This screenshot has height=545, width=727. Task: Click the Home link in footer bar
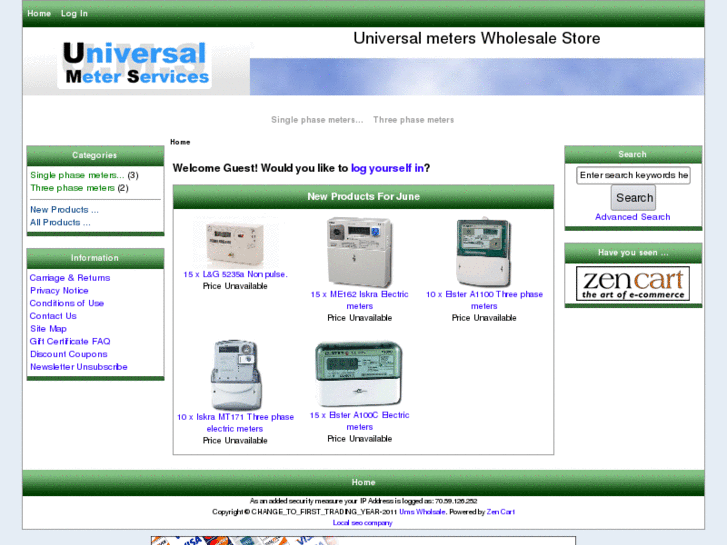coord(364,482)
